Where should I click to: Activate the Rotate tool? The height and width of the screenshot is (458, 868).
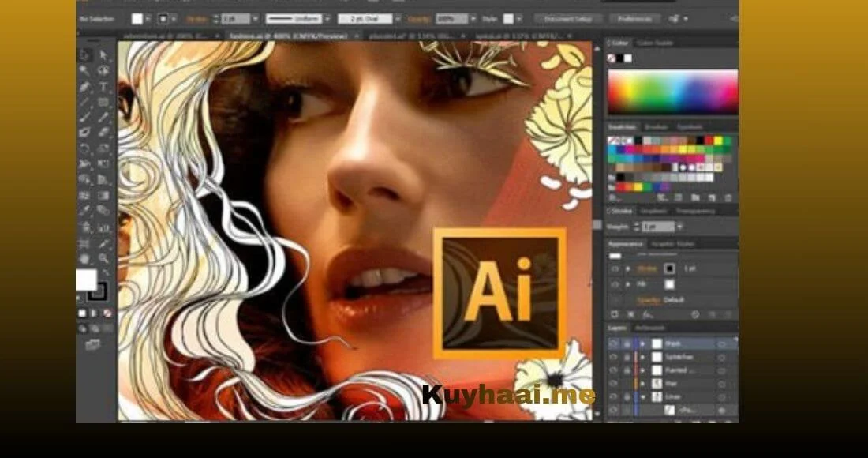(x=84, y=148)
